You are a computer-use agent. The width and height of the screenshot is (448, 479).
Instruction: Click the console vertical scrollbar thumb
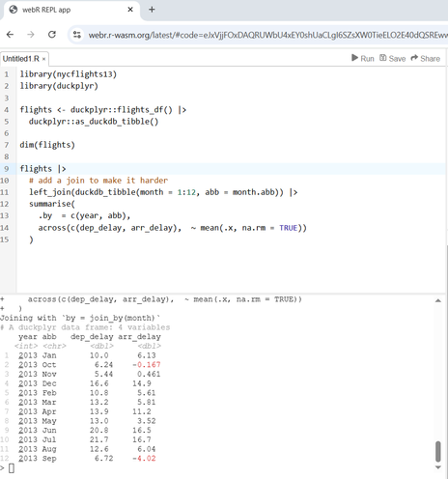click(x=438, y=451)
